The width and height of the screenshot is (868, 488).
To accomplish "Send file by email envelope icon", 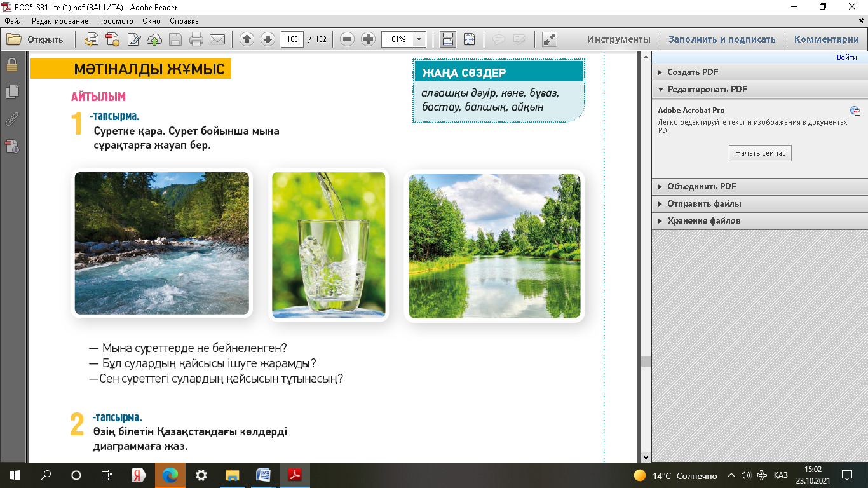I will click(x=217, y=39).
